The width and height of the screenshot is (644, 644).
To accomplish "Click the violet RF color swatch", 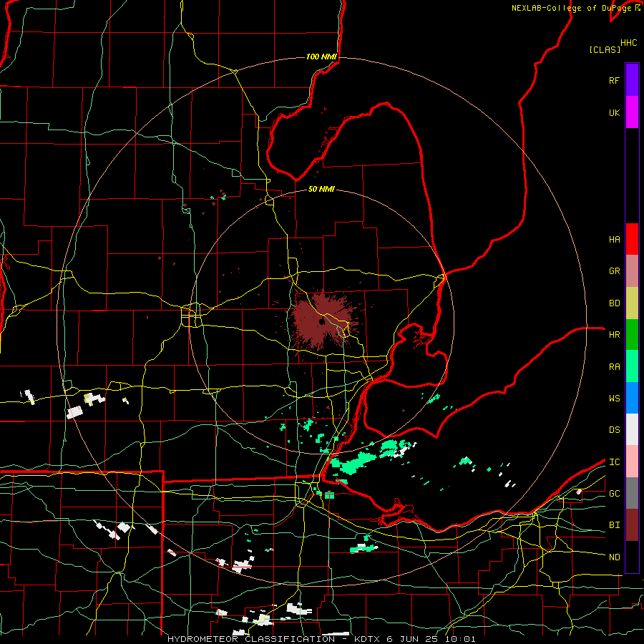I will [x=632, y=80].
